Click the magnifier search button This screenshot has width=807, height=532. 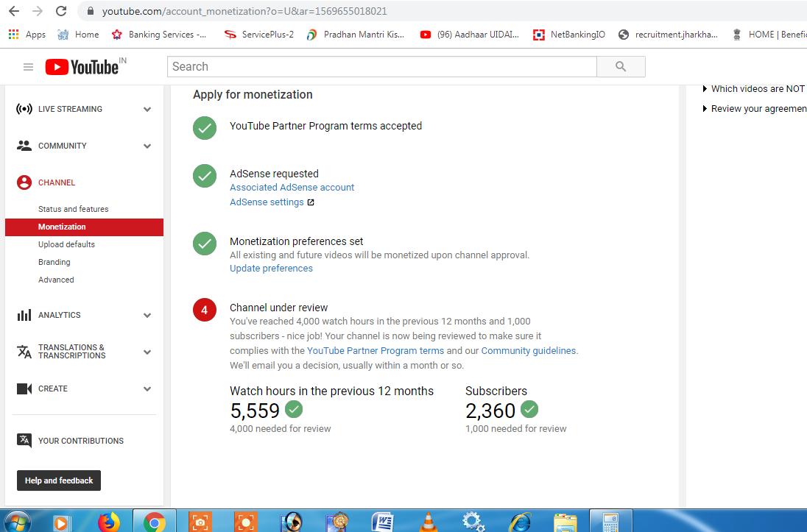[621, 66]
